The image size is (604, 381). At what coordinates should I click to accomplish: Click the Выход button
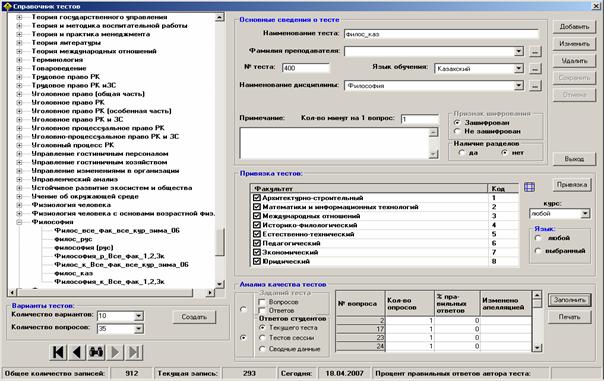[x=574, y=159]
